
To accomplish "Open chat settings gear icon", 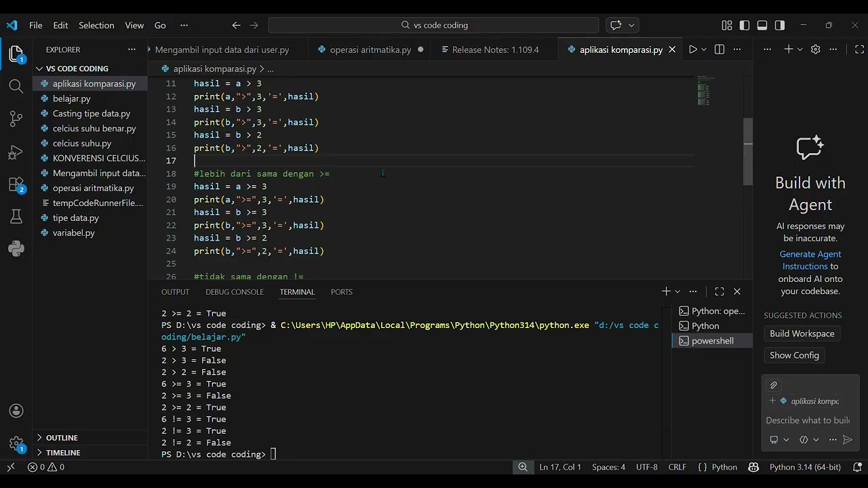I will (816, 49).
